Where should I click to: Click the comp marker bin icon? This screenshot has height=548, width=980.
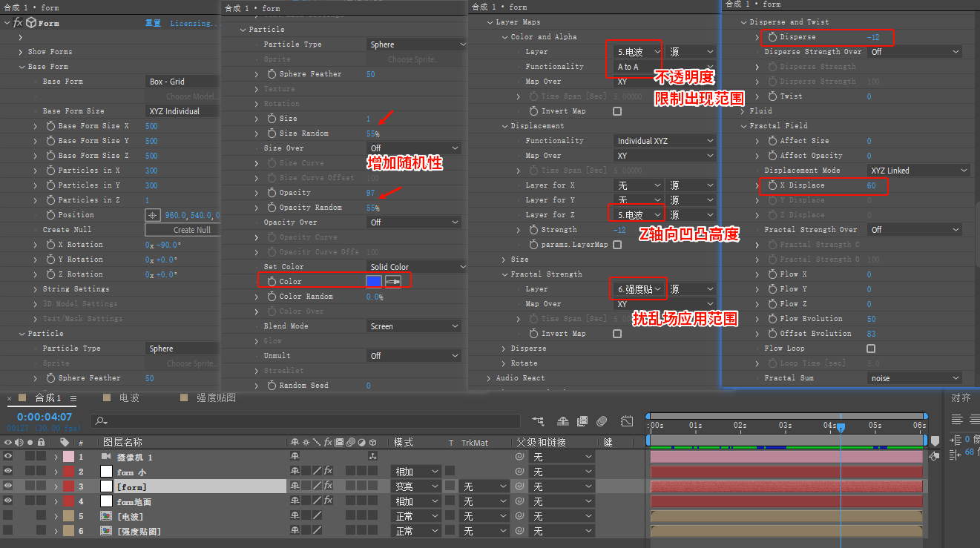(x=935, y=441)
